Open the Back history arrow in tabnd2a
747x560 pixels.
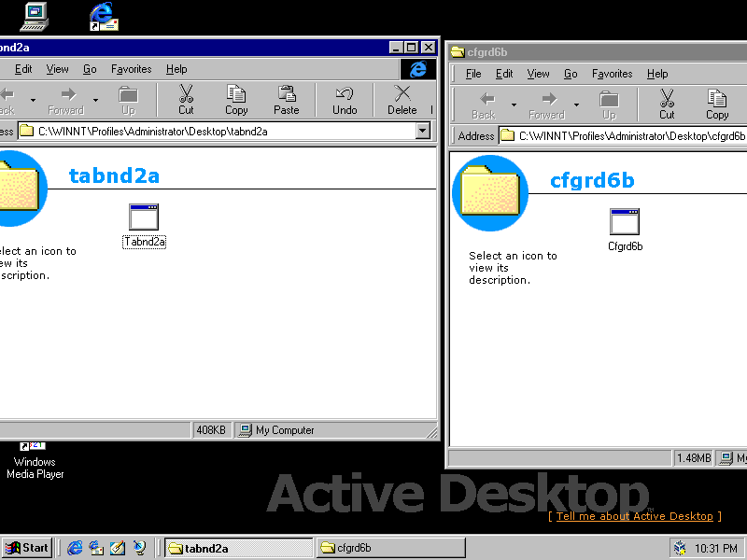(33, 100)
